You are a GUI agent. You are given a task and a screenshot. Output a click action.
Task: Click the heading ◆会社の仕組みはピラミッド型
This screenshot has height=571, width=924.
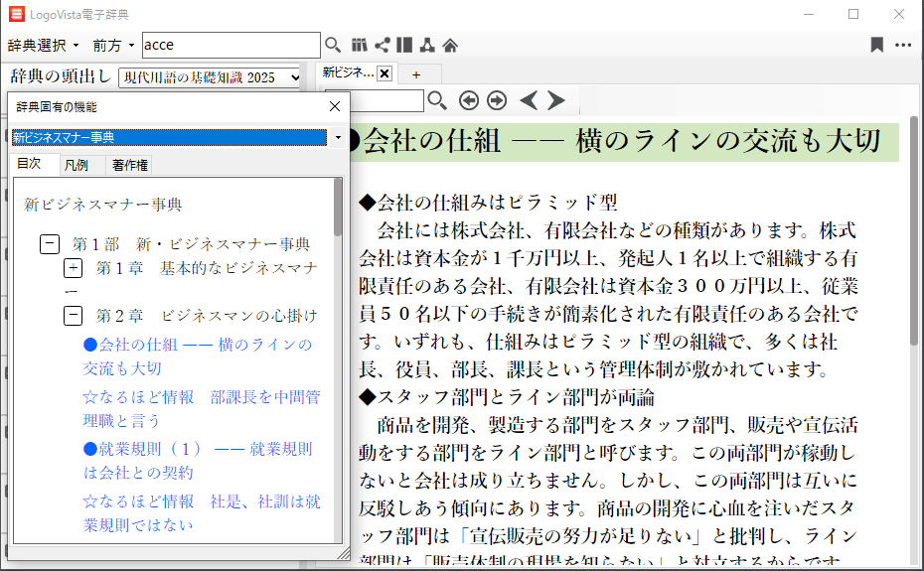(488, 203)
